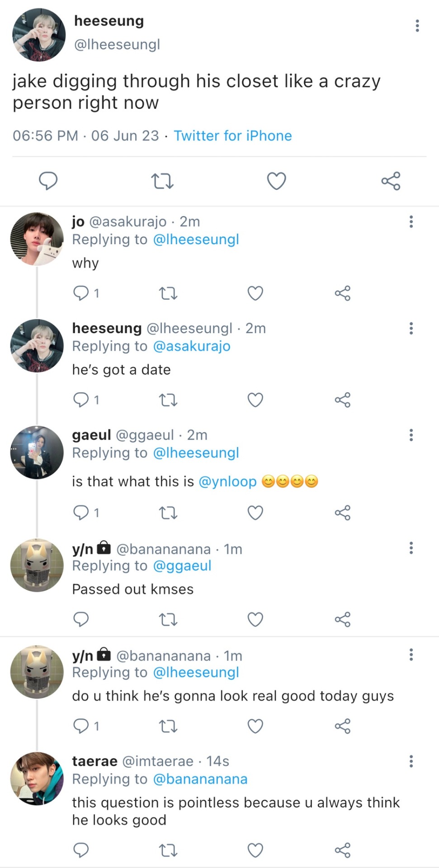Reply to 'look real good today' tweet

(x=81, y=726)
